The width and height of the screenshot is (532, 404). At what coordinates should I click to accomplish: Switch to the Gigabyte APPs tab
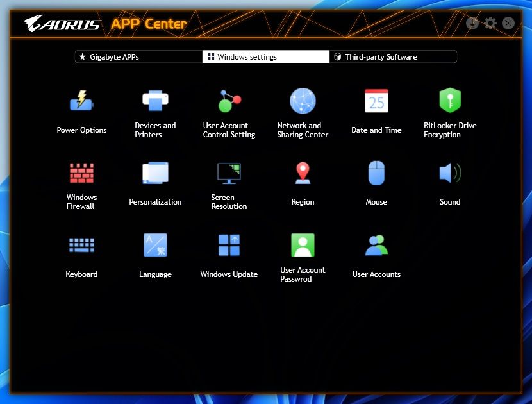[x=138, y=56]
